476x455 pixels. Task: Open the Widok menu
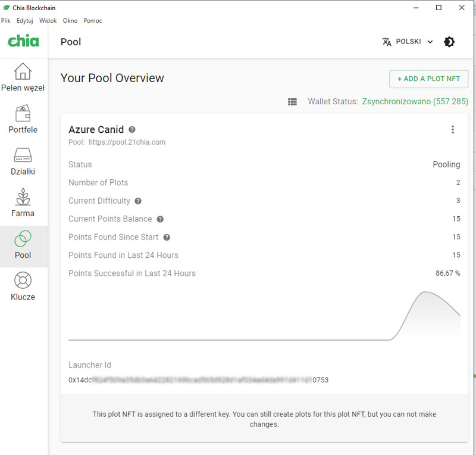pos(48,20)
